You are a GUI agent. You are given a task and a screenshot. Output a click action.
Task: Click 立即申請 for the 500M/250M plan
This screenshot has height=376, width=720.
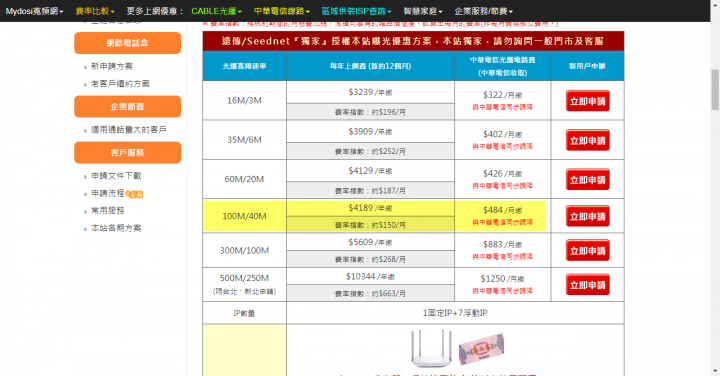pyautogui.click(x=587, y=285)
